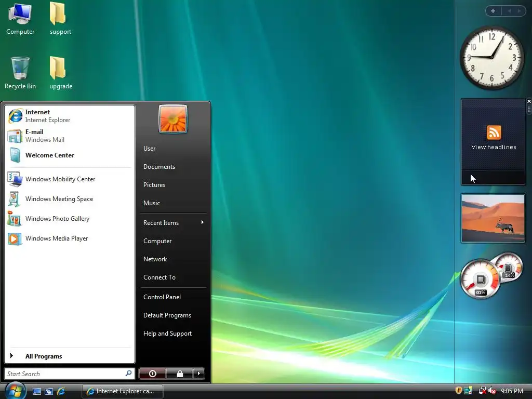Open the Welcome Center

click(x=70, y=155)
